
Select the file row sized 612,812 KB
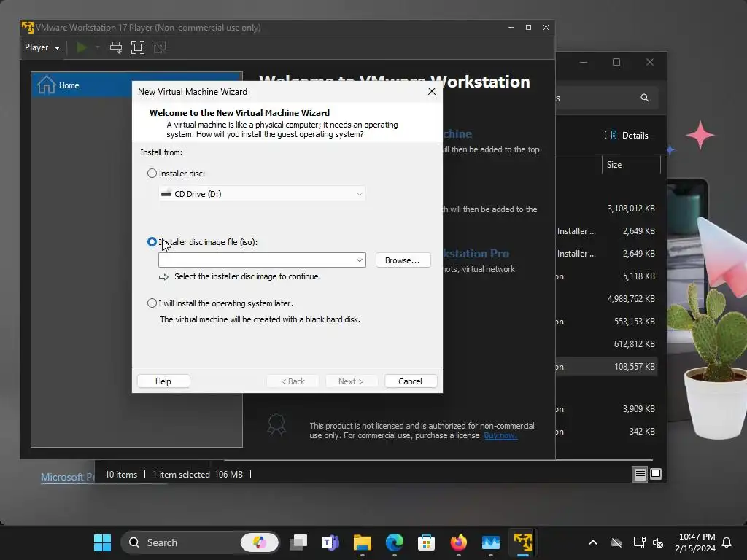coord(608,344)
